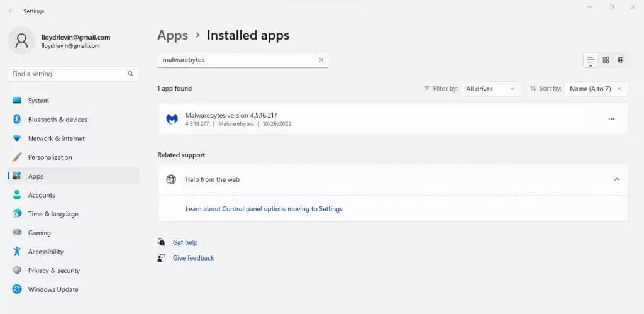Open Accessibility settings
644x314 pixels.
(74, 252)
